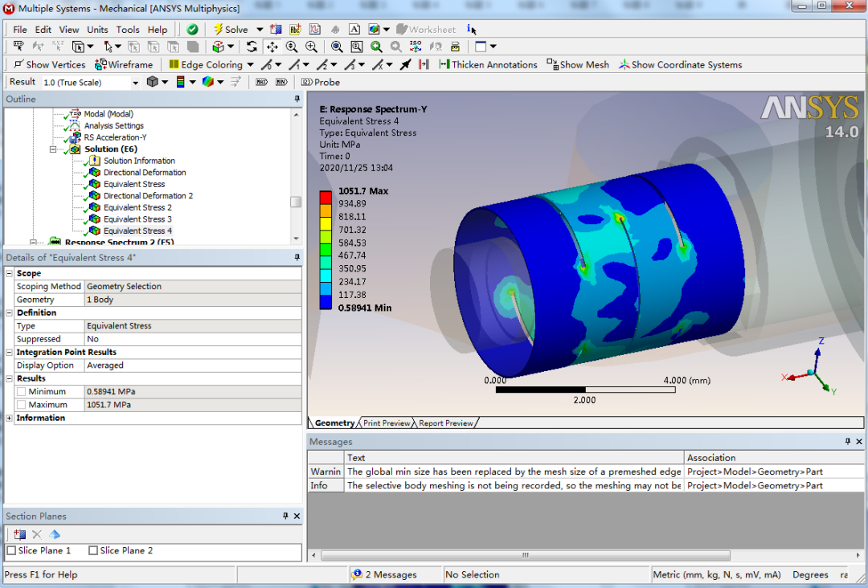This screenshot has width=868, height=588.
Task: Toggle Wireframe display mode
Action: tap(121, 64)
